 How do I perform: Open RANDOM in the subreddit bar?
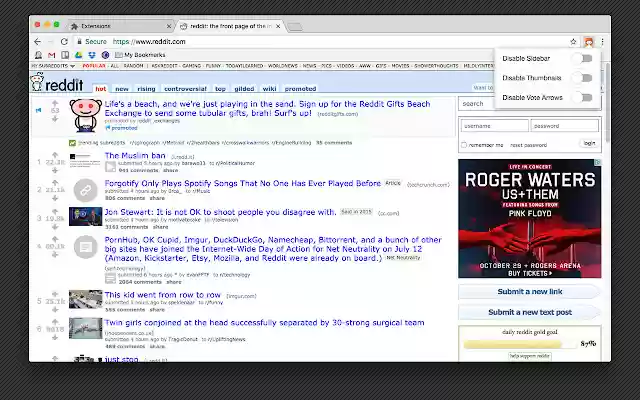coord(133,66)
